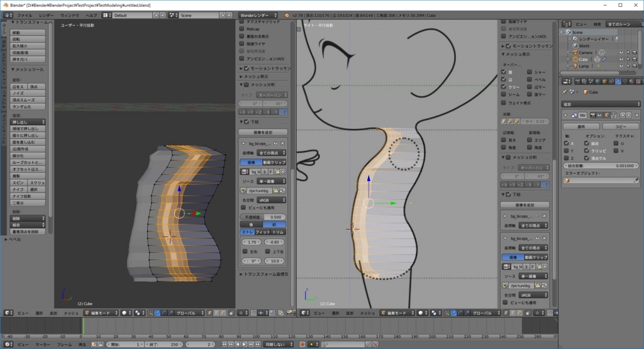Viewport: 644px width, 349px height.
Task: Toggle Cube visibility eye in outliner
Action: pyautogui.click(x=621, y=59)
